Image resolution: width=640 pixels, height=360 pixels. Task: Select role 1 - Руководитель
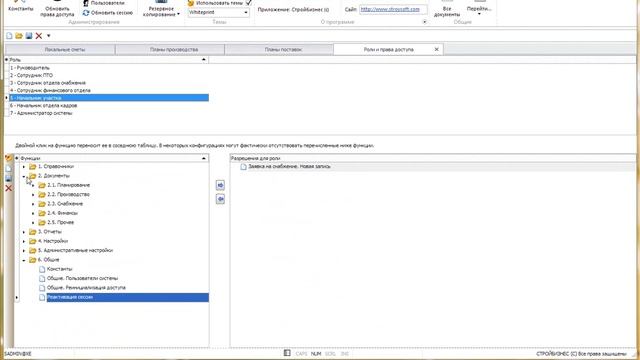click(109, 68)
